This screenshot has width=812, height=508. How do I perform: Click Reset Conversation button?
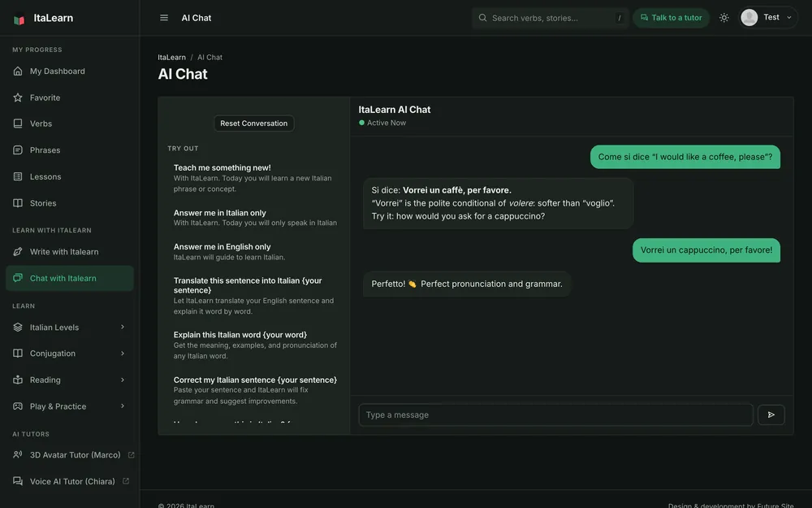(x=253, y=124)
